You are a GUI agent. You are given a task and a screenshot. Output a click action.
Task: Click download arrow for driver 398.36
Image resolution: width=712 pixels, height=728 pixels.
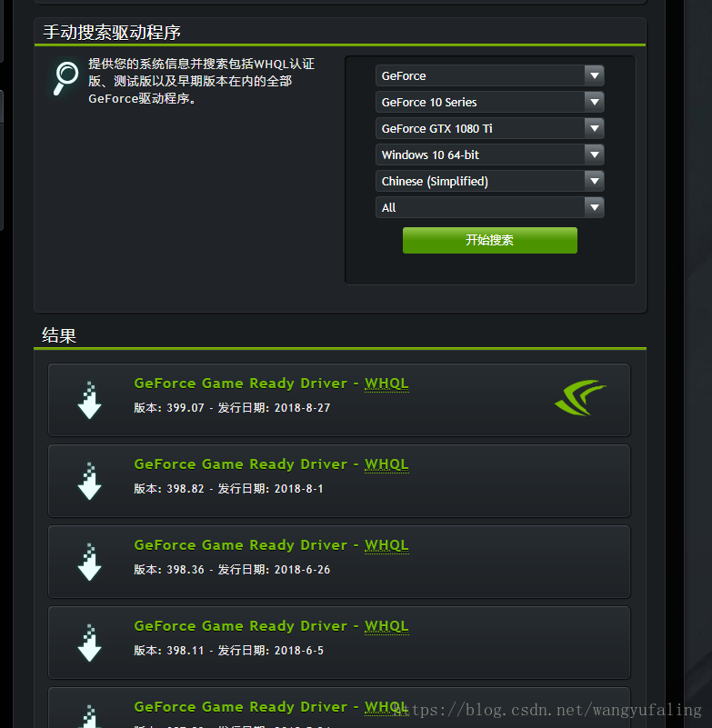pyautogui.click(x=90, y=562)
